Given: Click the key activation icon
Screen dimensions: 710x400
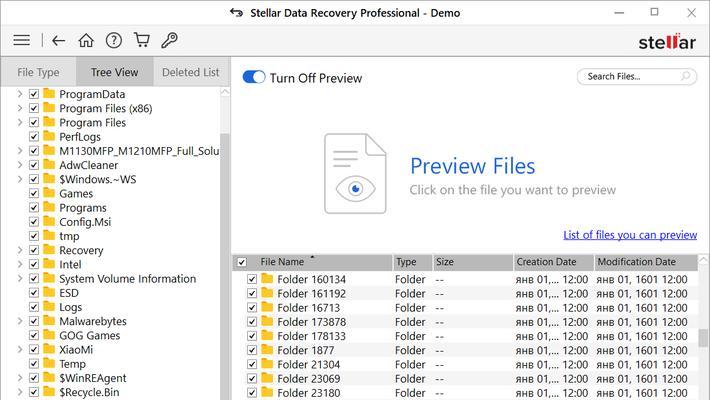Looking at the screenshot, I should coord(169,40).
